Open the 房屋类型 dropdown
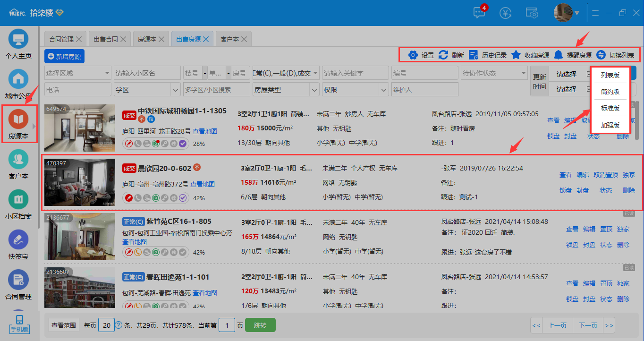The height and width of the screenshot is (341, 644). tap(286, 89)
